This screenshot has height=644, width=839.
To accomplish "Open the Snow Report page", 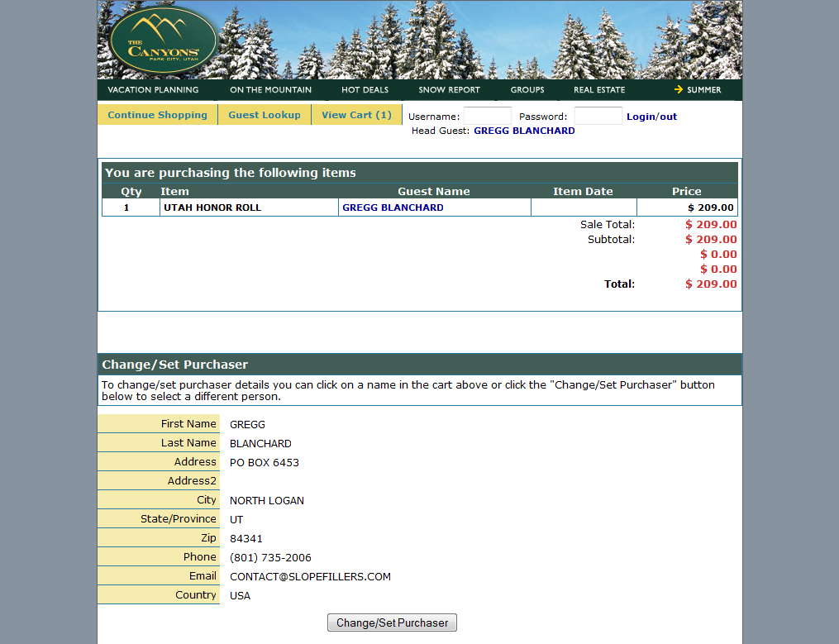I will [449, 89].
